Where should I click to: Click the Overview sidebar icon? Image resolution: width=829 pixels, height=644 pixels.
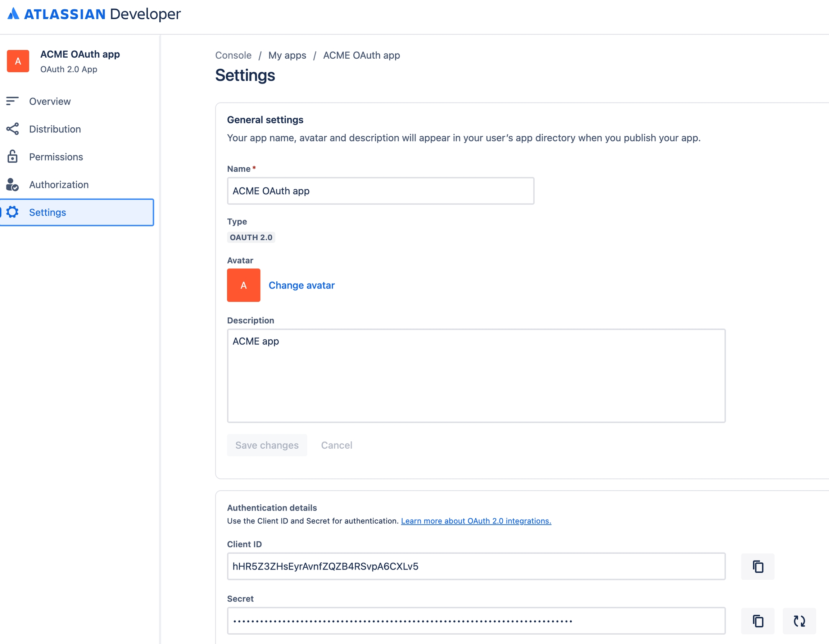pos(12,101)
